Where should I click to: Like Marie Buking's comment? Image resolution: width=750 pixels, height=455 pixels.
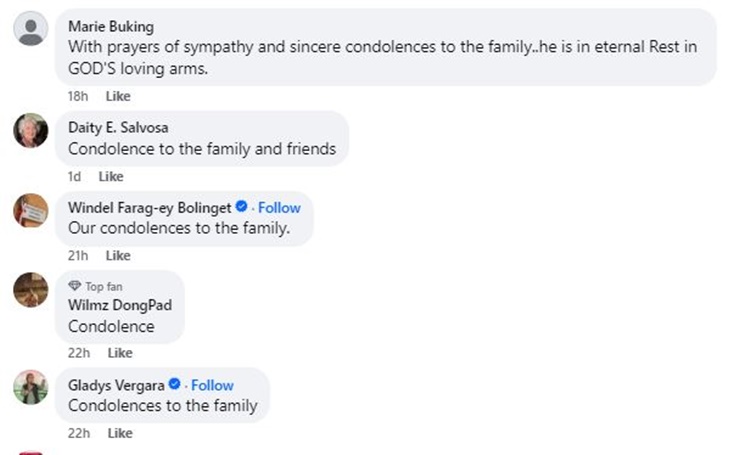pyautogui.click(x=118, y=96)
